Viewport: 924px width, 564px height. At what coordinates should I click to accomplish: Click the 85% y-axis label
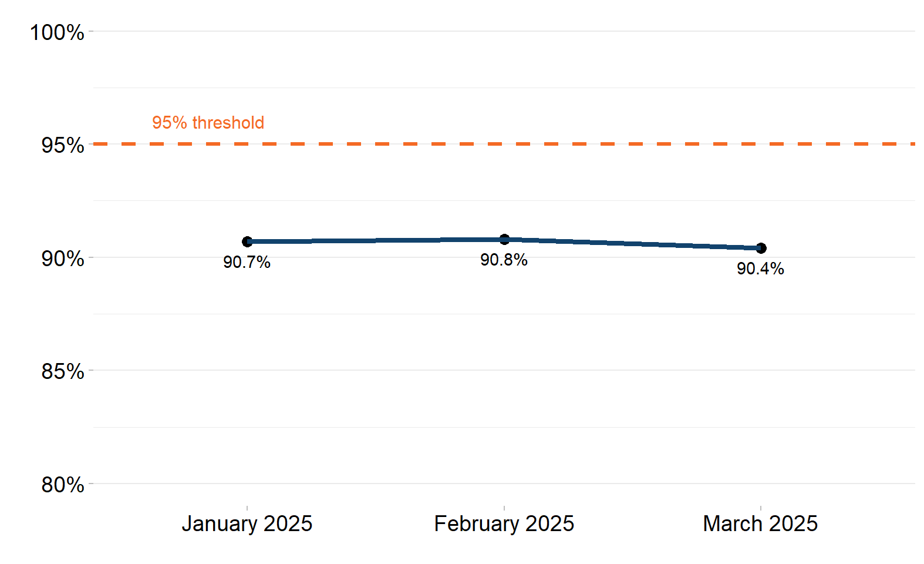pos(63,371)
